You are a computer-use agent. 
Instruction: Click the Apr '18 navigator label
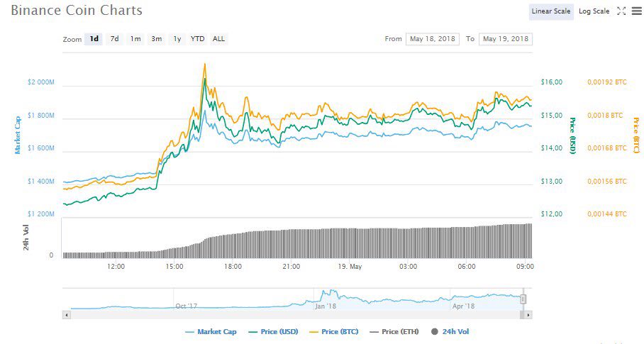coord(463,306)
